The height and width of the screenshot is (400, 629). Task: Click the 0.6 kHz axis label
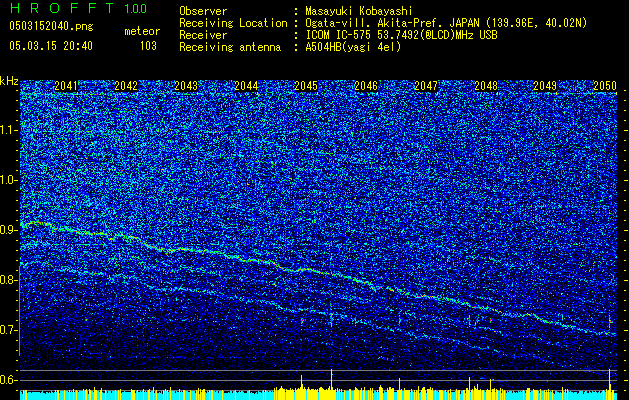[9, 380]
